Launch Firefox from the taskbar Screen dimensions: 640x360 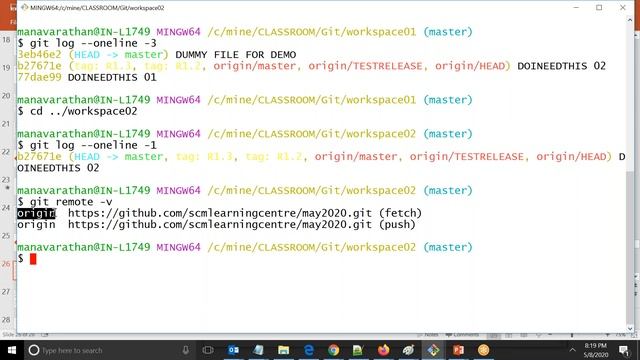383,350
